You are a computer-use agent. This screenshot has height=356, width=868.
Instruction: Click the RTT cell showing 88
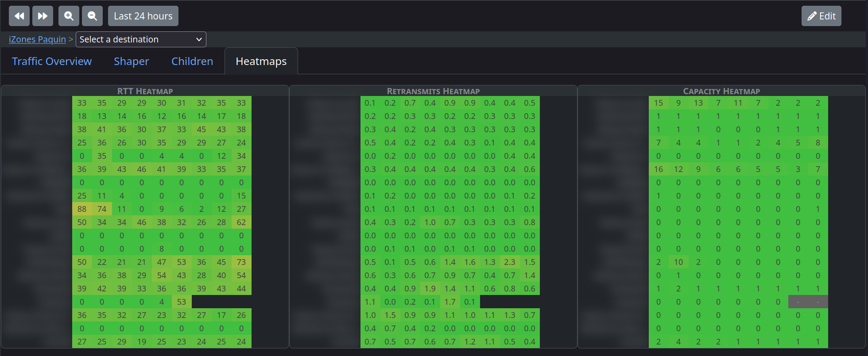[x=82, y=209]
